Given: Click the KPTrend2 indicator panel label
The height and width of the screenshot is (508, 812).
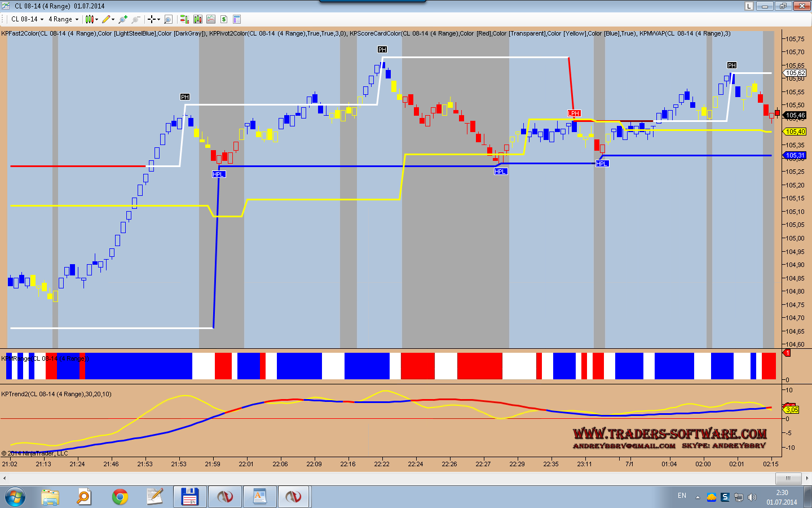Looking at the screenshot, I should pos(56,394).
